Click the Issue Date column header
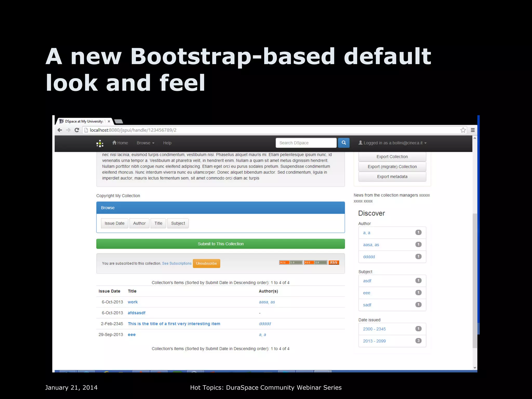This screenshot has height=399, width=532. pos(109,291)
